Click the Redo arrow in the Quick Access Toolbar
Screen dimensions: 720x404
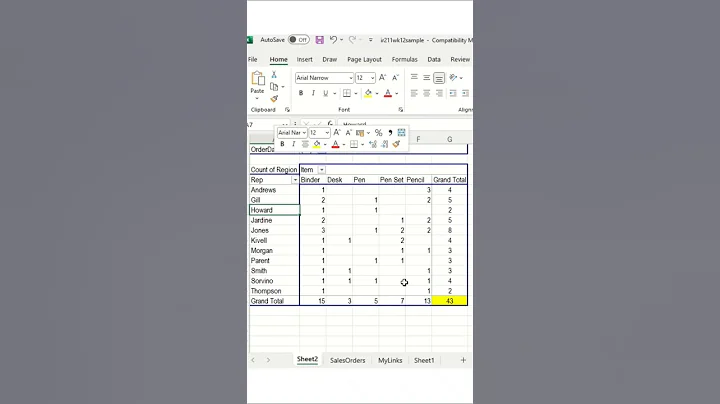pyautogui.click(x=352, y=40)
